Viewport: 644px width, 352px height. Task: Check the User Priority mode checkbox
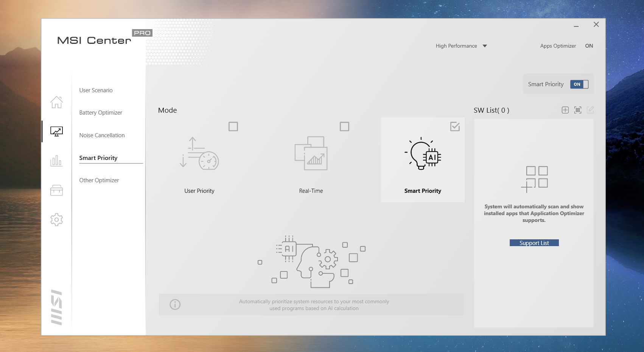coord(233,127)
